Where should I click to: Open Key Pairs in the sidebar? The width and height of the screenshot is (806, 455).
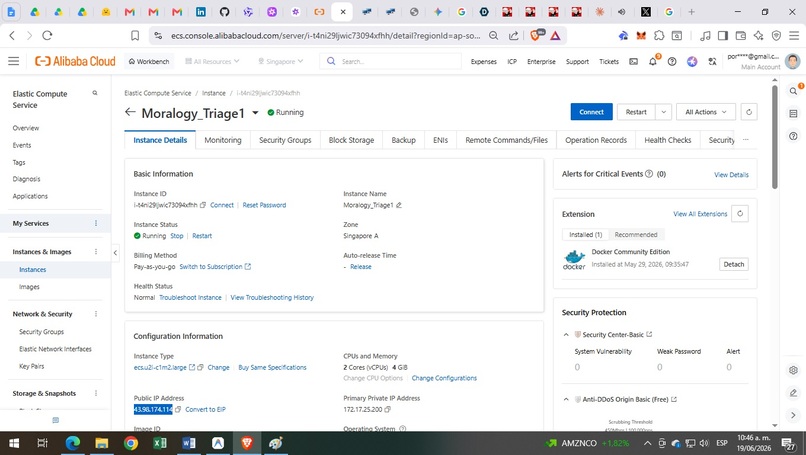pyautogui.click(x=31, y=367)
